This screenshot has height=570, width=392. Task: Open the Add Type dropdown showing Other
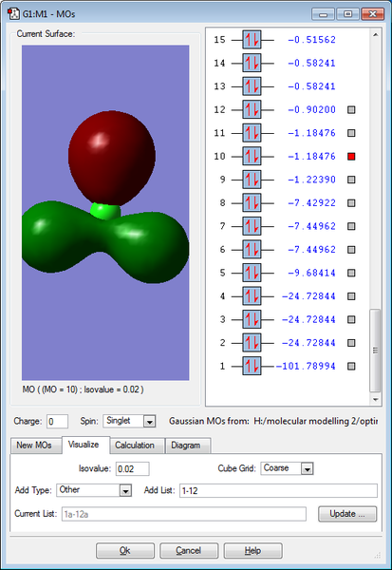[x=94, y=490]
